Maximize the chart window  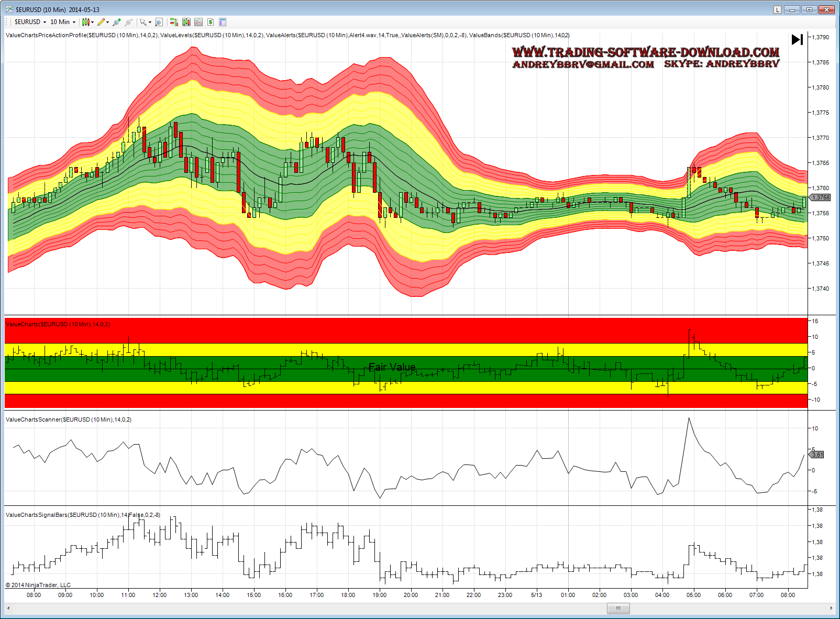(x=809, y=9)
